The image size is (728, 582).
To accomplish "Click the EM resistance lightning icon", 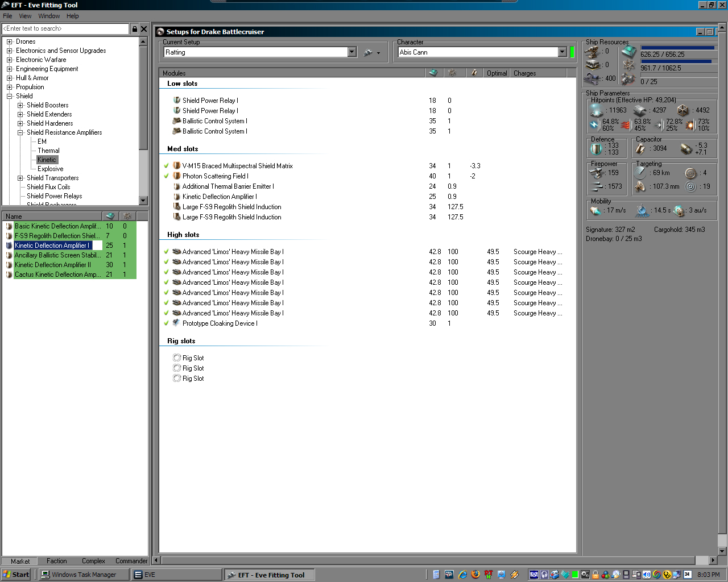I will click(594, 124).
